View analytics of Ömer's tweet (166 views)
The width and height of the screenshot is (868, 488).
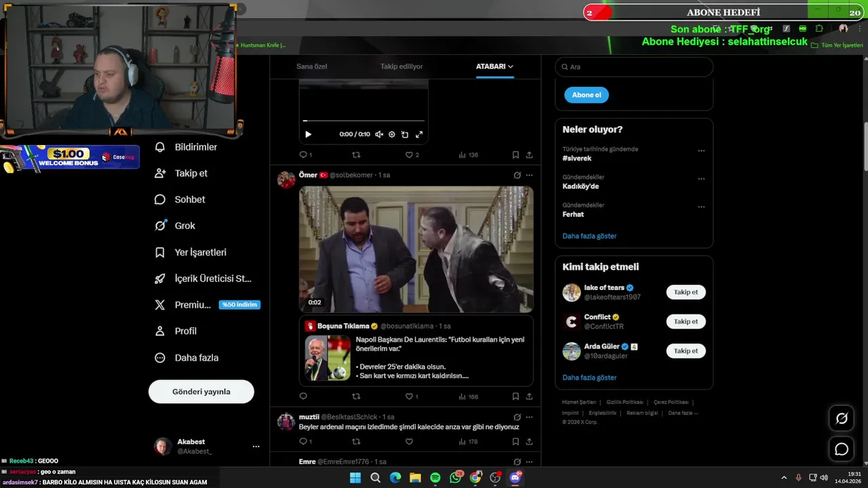(468, 396)
